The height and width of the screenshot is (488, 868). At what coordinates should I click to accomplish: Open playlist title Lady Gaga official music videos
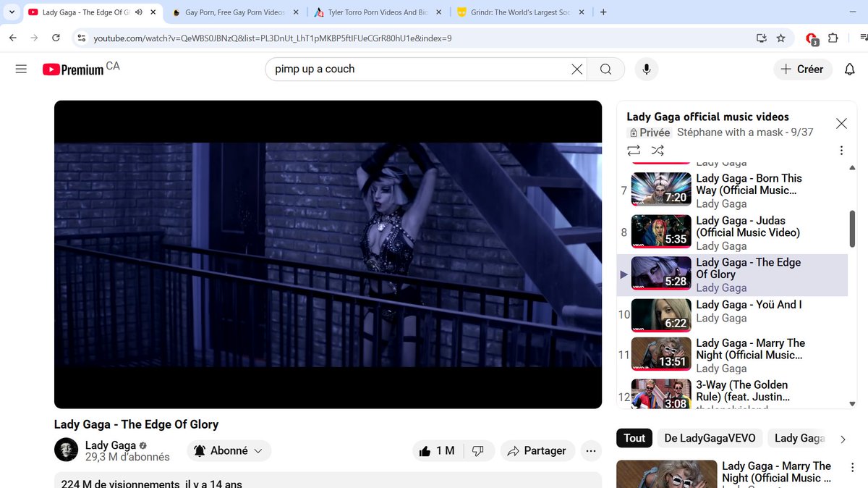point(707,117)
